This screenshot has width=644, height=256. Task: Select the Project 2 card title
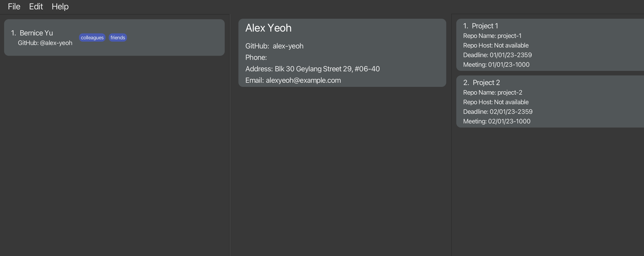click(x=481, y=83)
